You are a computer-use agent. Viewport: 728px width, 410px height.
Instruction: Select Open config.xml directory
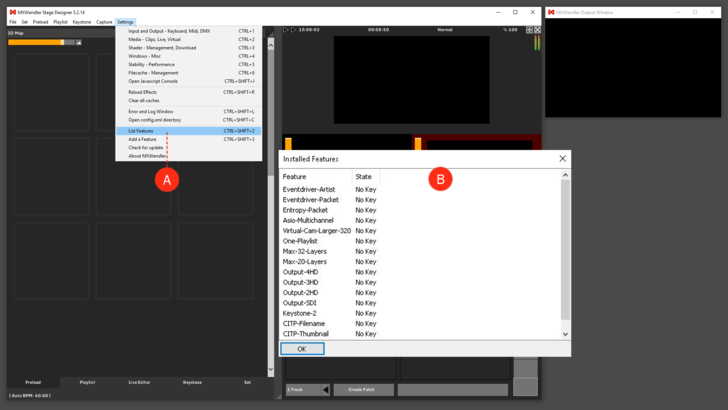(188, 120)
